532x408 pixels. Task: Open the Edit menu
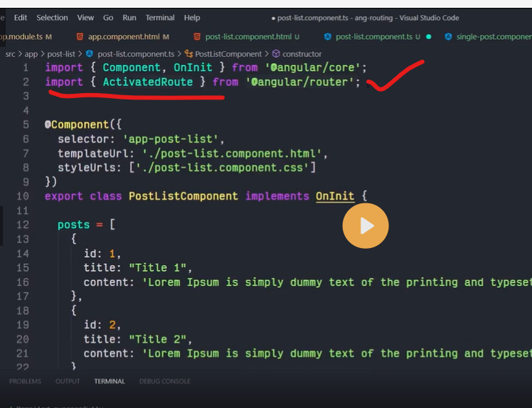21,18
